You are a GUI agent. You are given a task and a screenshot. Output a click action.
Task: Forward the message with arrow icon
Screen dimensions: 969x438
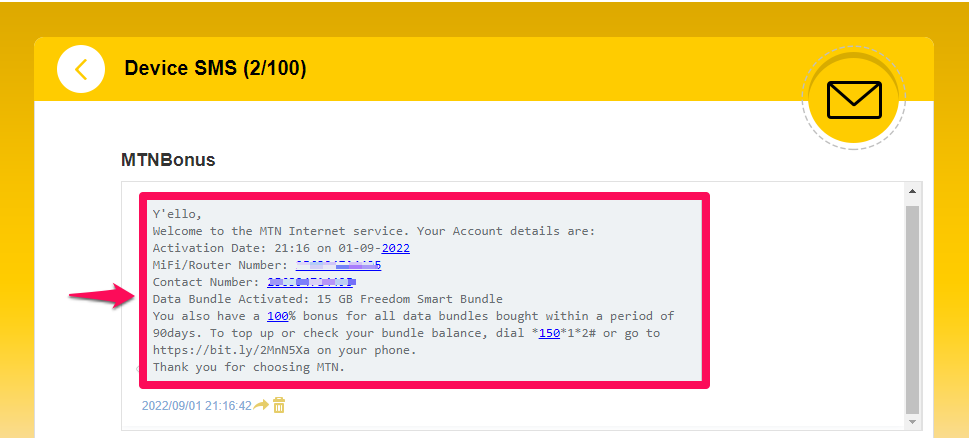261,405
